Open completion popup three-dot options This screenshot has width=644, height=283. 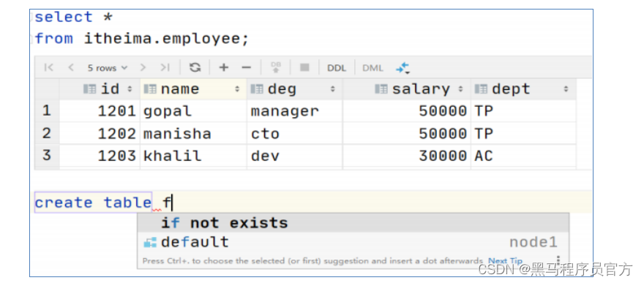click(558, 260)
